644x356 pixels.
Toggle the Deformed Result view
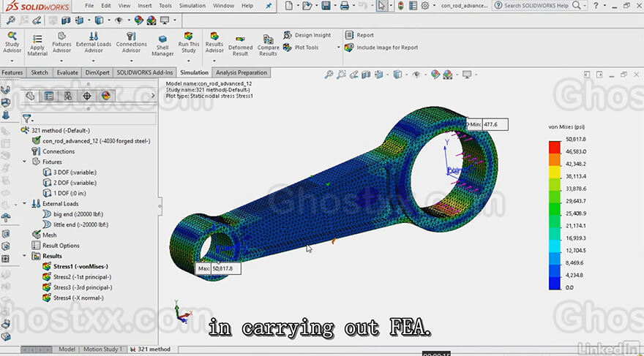click(x=240, y=45)
